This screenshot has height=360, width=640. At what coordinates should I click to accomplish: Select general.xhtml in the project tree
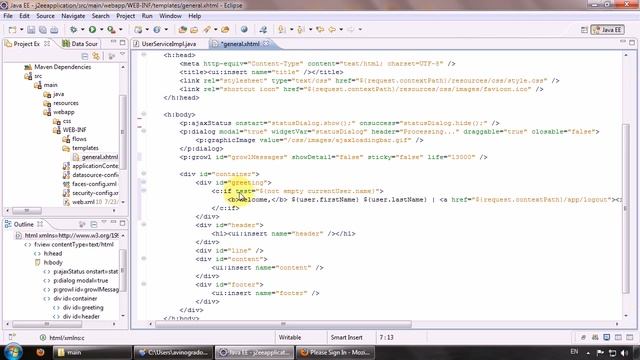coord(95,157)
